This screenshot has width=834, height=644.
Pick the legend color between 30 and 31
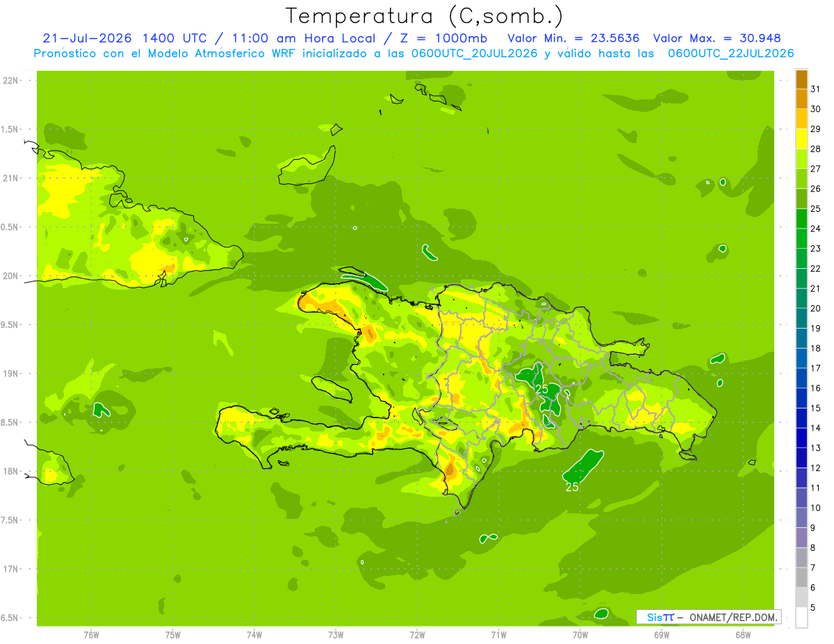801,99
